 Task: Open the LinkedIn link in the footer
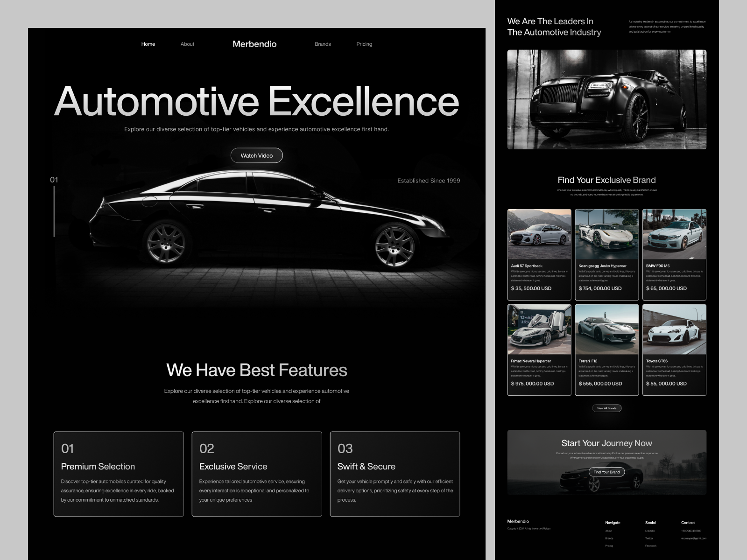pos(649,531)
